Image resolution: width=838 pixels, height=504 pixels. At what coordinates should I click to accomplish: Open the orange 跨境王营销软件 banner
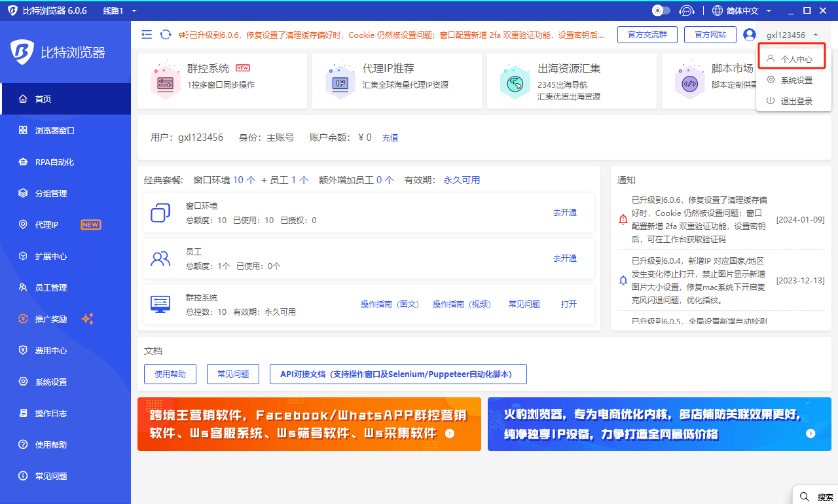click(x=309, y=424)
